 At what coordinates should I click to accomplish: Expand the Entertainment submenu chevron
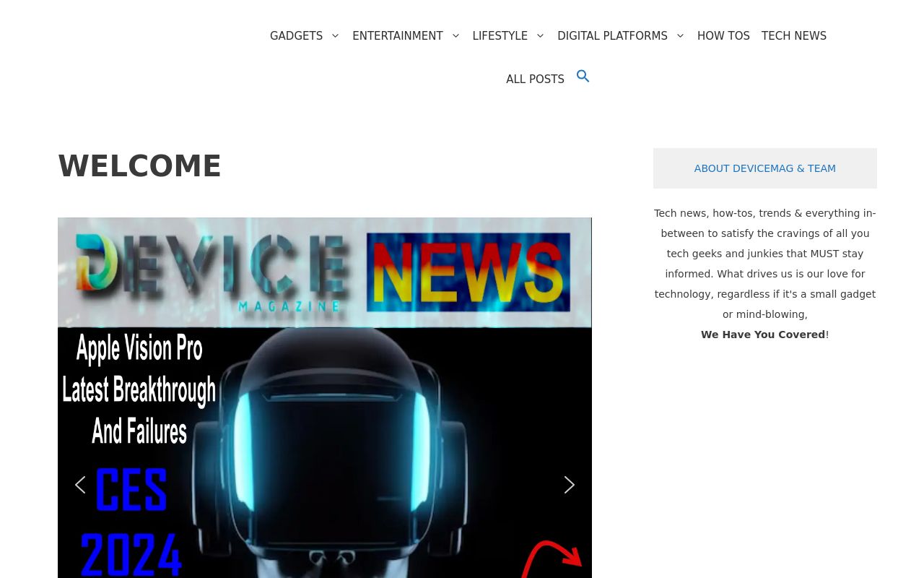coord(456,36)
